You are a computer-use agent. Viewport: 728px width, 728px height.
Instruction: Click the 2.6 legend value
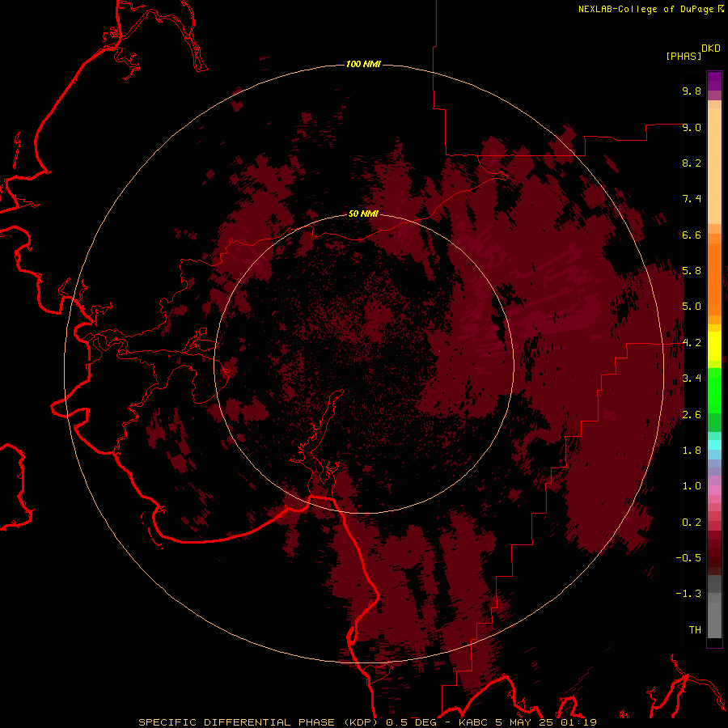coord(692,415)
